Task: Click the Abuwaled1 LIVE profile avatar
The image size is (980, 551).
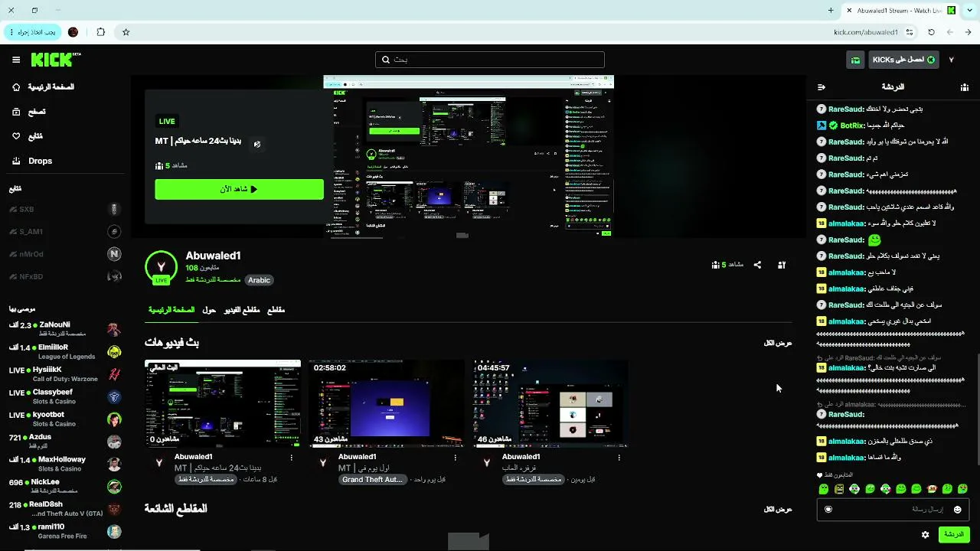Action: 161,267
